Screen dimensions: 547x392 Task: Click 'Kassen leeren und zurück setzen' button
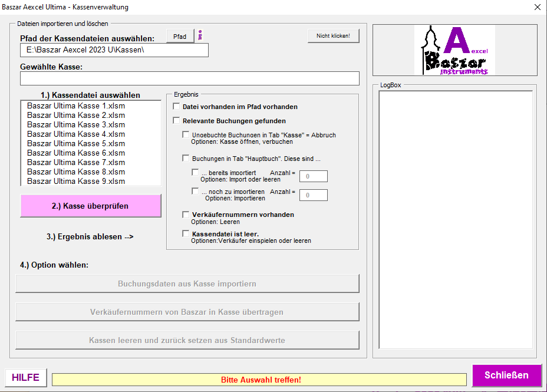[x=187, y=340]
